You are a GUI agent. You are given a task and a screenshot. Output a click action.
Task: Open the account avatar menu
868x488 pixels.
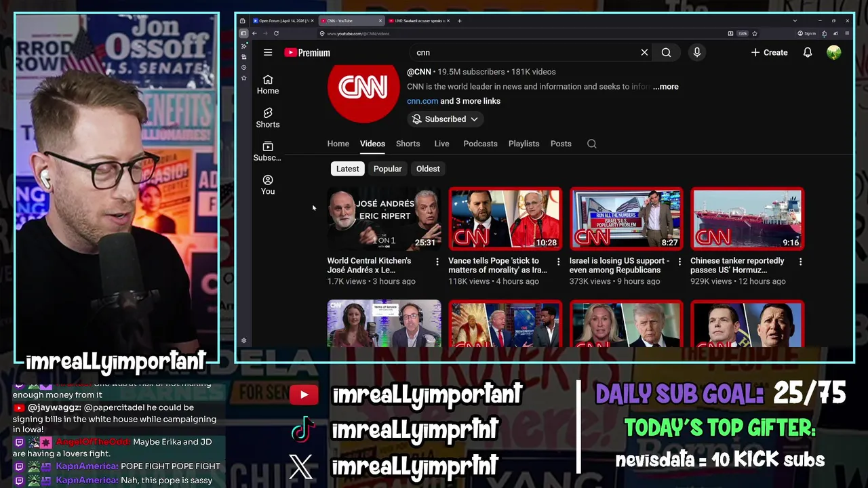tap(834, 52)
